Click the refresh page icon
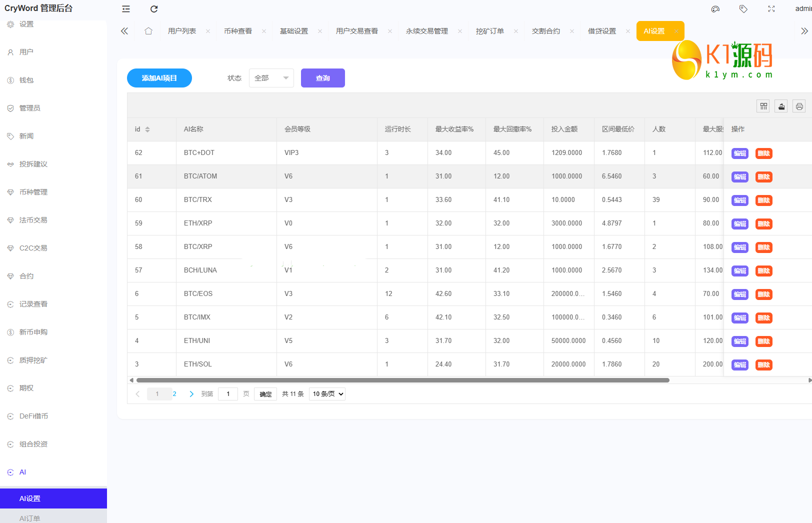 pos(154,9)
